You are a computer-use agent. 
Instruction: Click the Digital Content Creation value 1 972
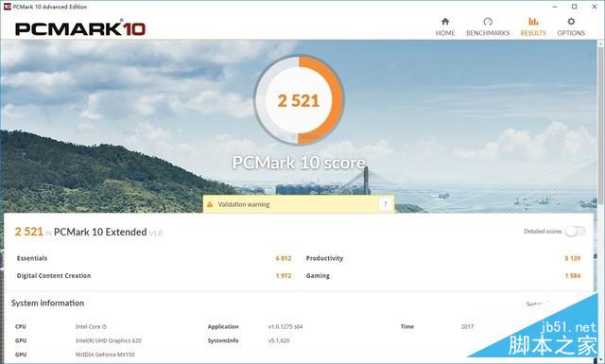(284, 276)
